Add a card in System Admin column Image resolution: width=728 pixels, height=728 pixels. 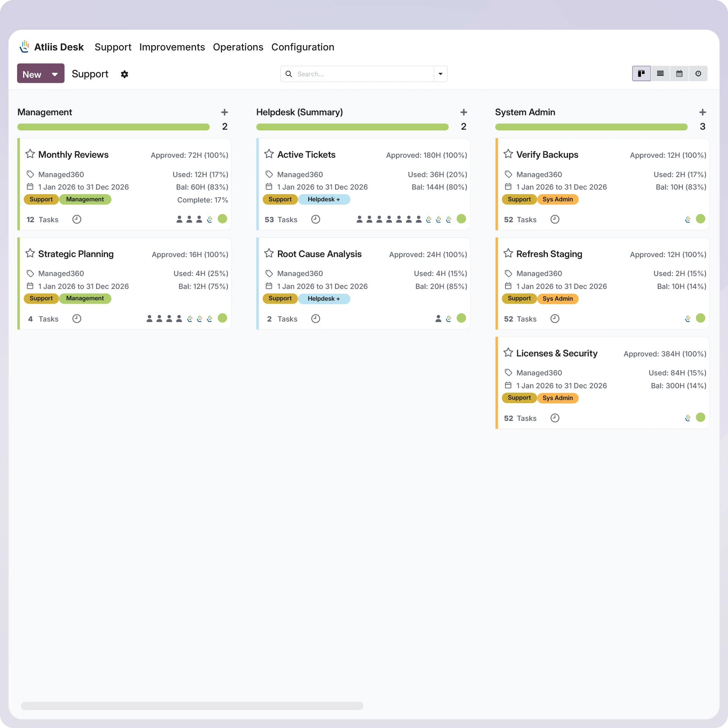point(702,112)
